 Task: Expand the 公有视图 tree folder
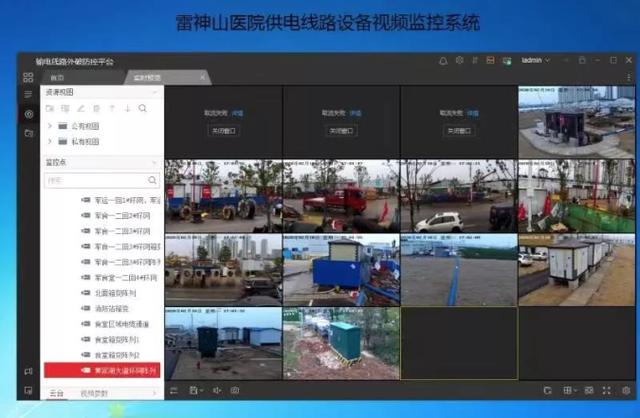(50, 126)
